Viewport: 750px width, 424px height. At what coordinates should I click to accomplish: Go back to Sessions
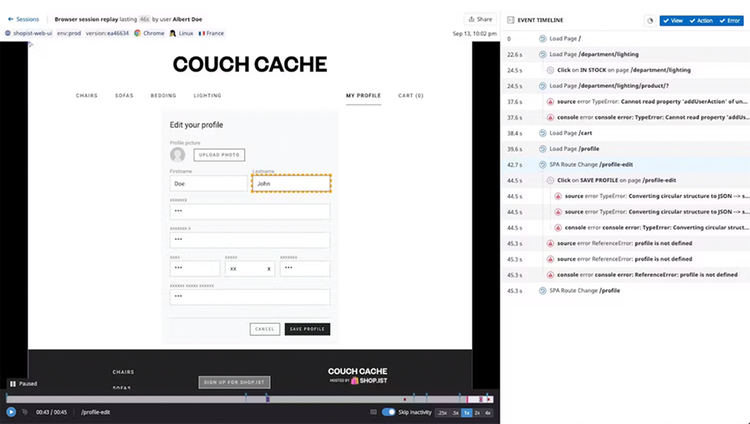click(23, 19)
